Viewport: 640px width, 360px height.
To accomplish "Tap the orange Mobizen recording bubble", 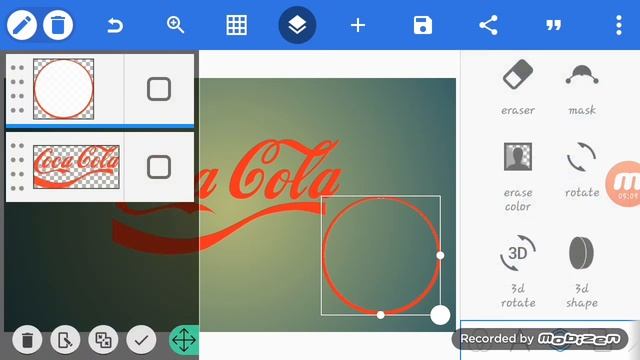I will [x=623, y=184].
